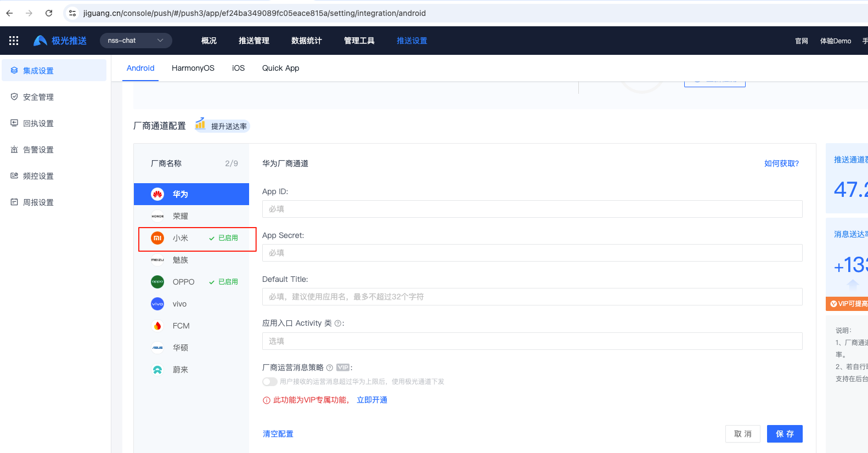This screenshot has height=453, width=868.
Task: Click the 如何获取? link
Action: click(x=782, y=163)
